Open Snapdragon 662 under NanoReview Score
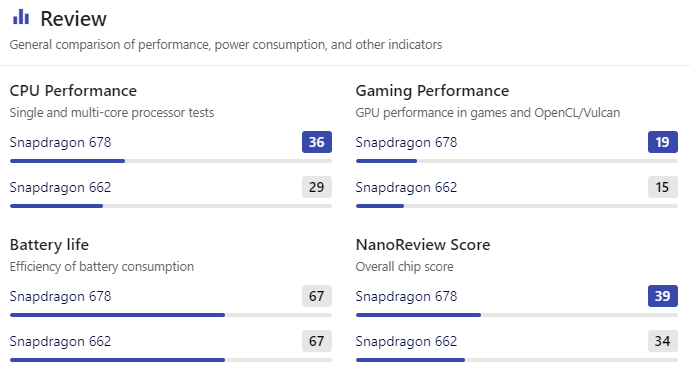Screen dimensions: 690x374 tap(406, 341)
